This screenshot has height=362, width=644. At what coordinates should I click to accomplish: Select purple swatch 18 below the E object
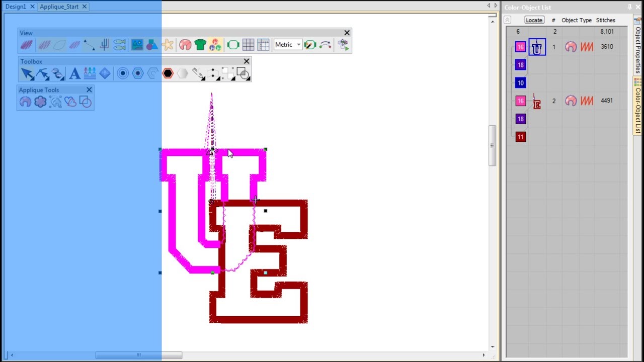[521, 119]
